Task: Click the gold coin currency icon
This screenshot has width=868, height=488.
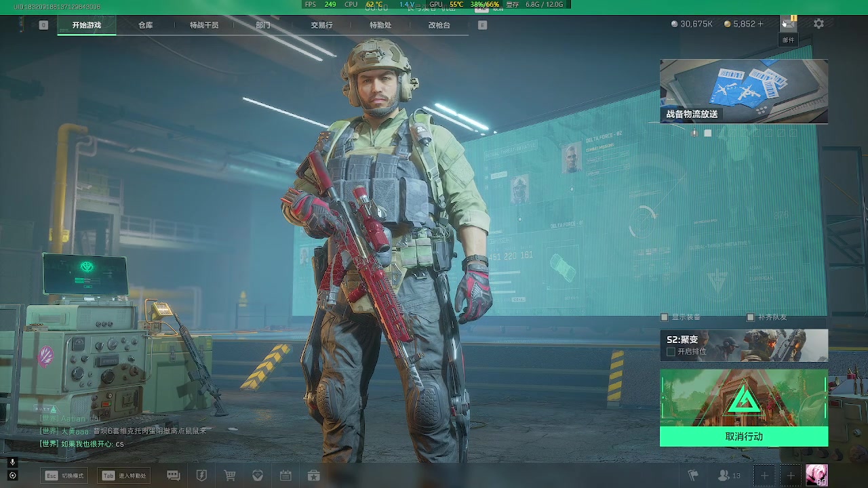Action: [728, 24]
